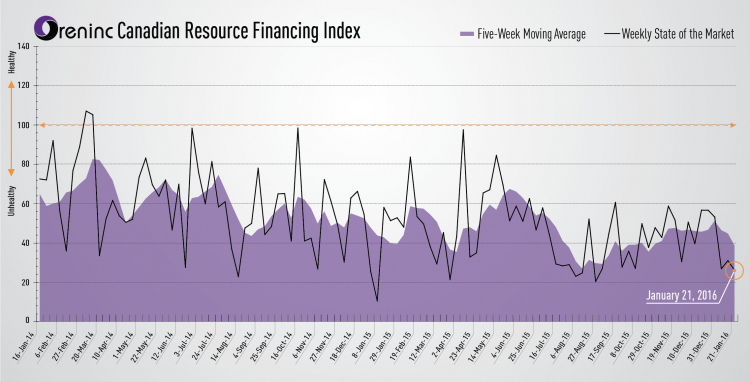Click the rotated Unhealthy axis label

coord(11,201)
